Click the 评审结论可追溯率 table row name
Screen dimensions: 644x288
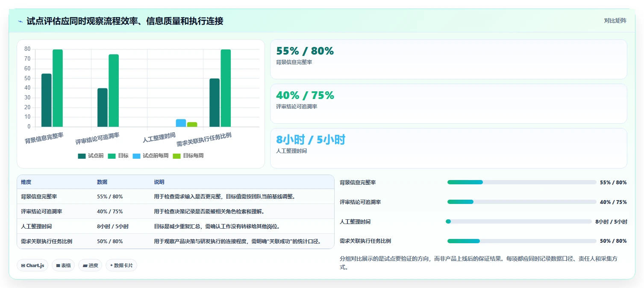point(41,211)
